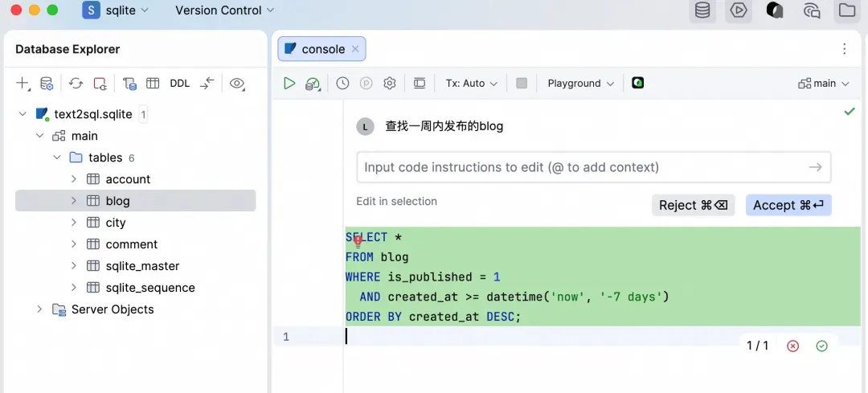Viewport: 868px width, 393px height.
Task: Open console settings gear icon
Action: [390, 84]
